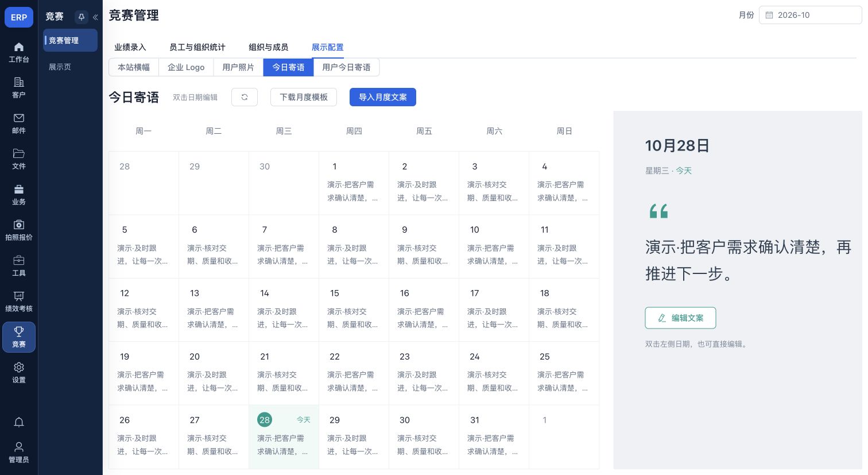Open the 月份 month picker
Screen dimensions: 868x475
click(x=810, y=15)
